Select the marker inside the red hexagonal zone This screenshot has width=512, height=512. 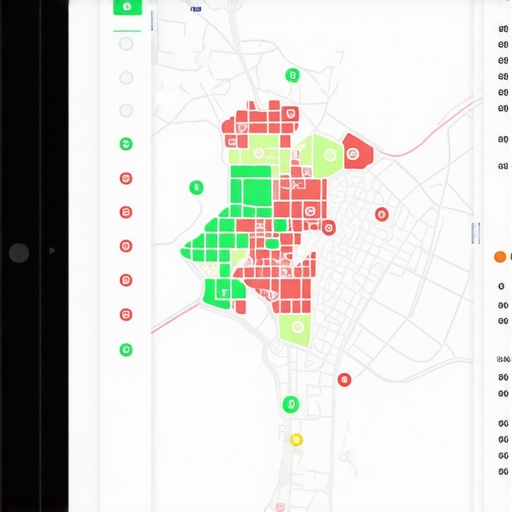click(x=352, y=154)
